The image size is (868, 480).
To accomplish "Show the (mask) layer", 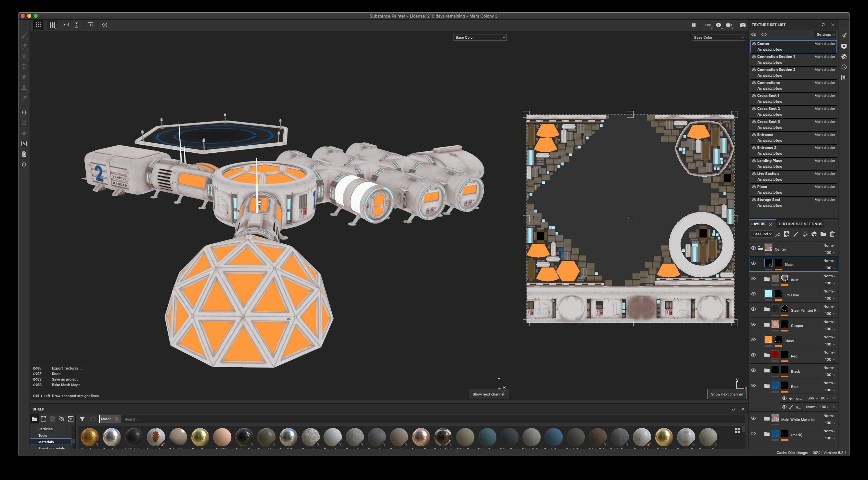I will [x=753, y=434].
